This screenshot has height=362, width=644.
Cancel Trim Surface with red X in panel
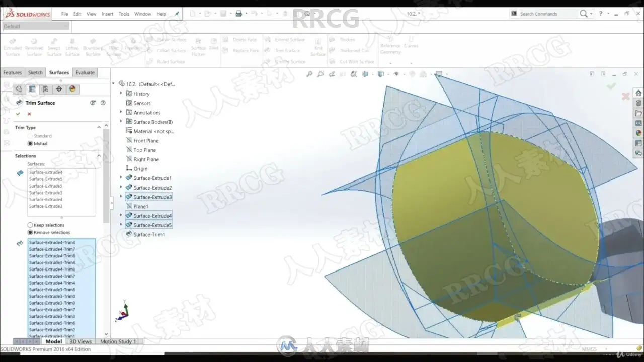[x=29, y=114]
